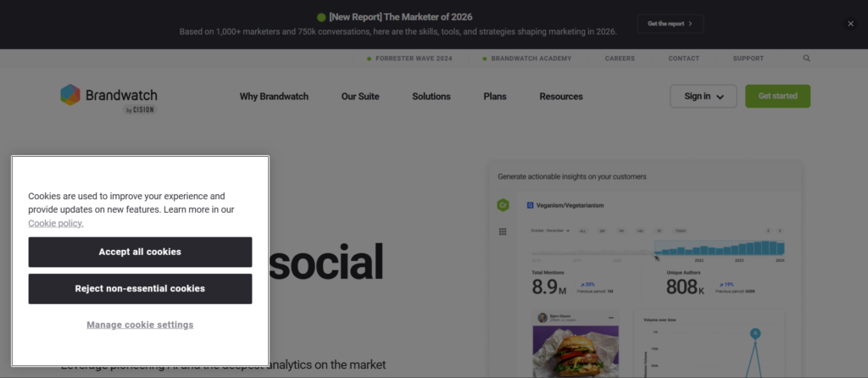The height and width of the screenshot is (378, 868).
Task: Click the Veganism/Vegetarianism query icon
Action: click(530, 205)
